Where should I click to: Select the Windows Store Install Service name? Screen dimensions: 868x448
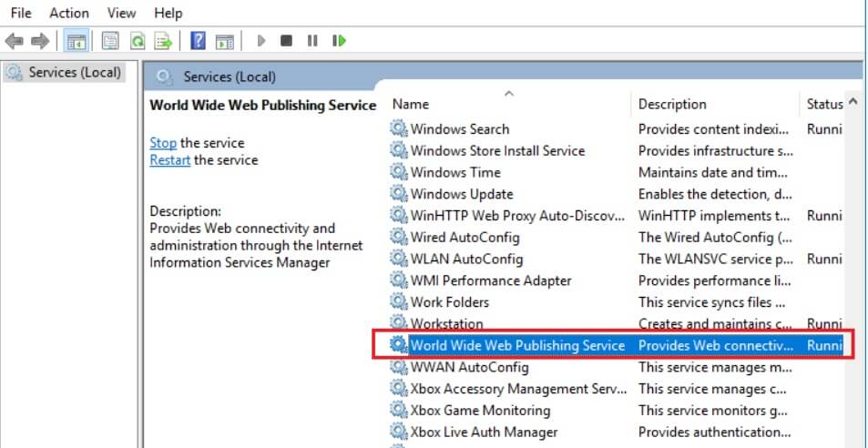[x=497, y=150]
